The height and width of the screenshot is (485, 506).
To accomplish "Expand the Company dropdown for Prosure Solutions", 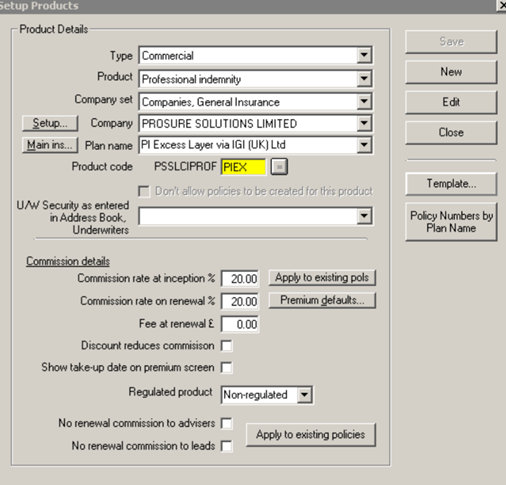I will (364, 123).
